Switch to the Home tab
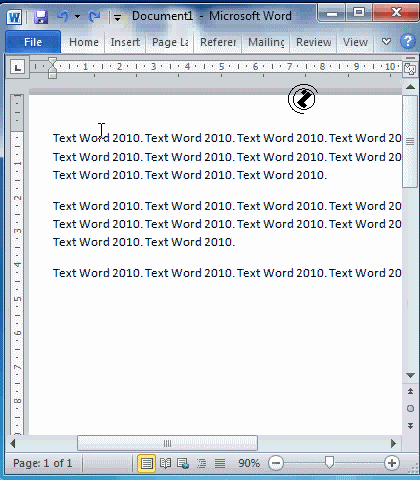This screenshot has width=420, height=480. click(x=84, y=42)
